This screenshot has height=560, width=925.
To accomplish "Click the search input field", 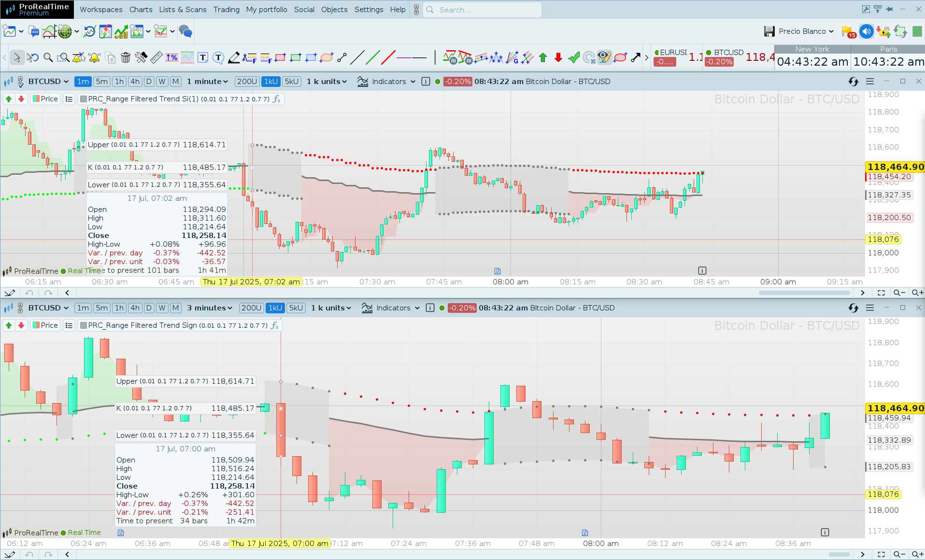I will tap(482, 10).
